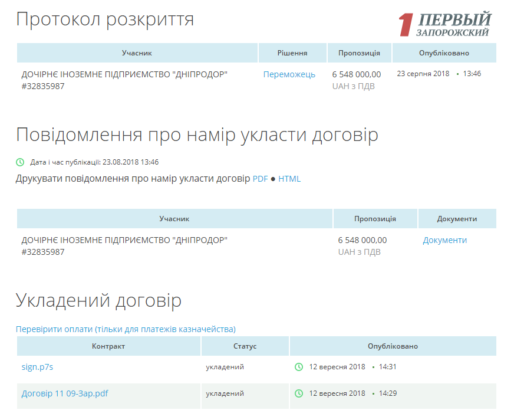Open the Документи link for ДНІПРОДОР
514x420 pixels.
(444, 240)
